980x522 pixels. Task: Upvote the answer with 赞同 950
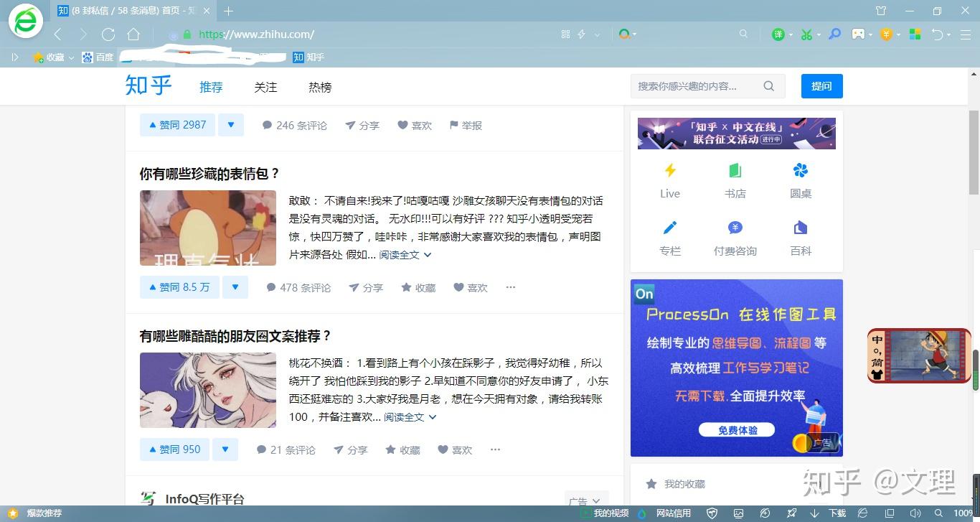pos(174,449)
